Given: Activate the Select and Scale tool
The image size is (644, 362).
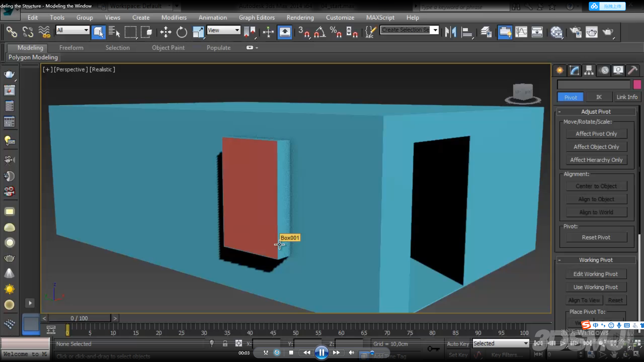Looking at the screenshot, I should tap(198, 32).
